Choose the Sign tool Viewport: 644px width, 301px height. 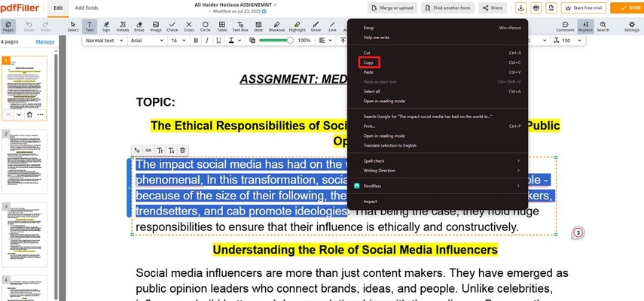pyautogui.click(x=106, y=26)
